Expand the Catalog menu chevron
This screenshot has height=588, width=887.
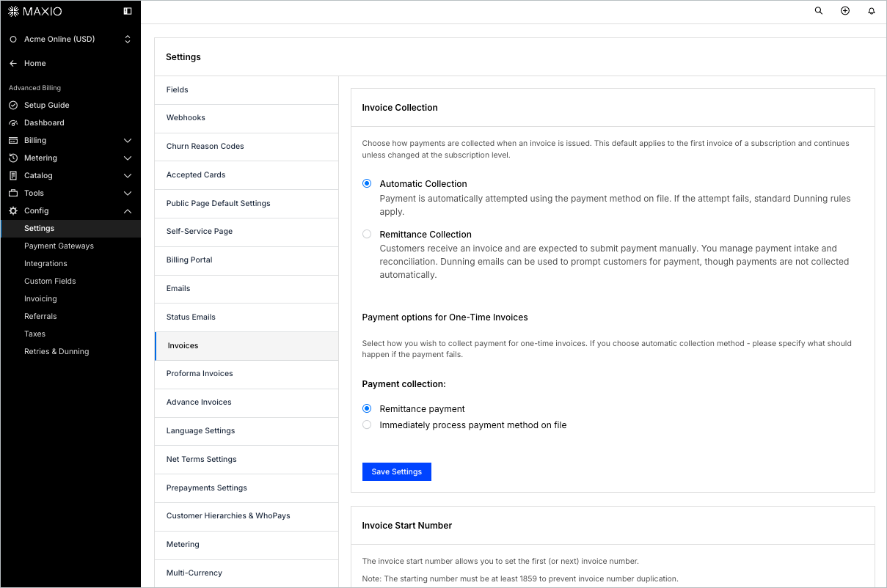[128, 175]
